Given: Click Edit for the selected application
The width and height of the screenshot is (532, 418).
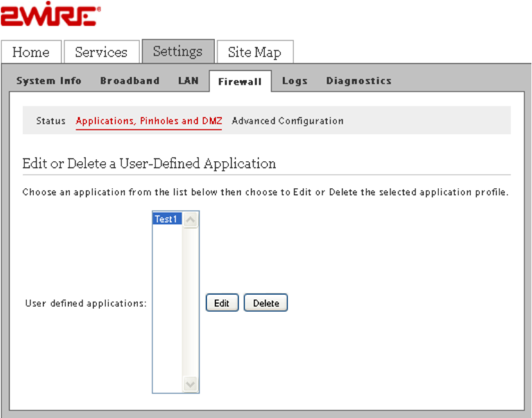Looking at the screenshot, I should tap(222, 303).
